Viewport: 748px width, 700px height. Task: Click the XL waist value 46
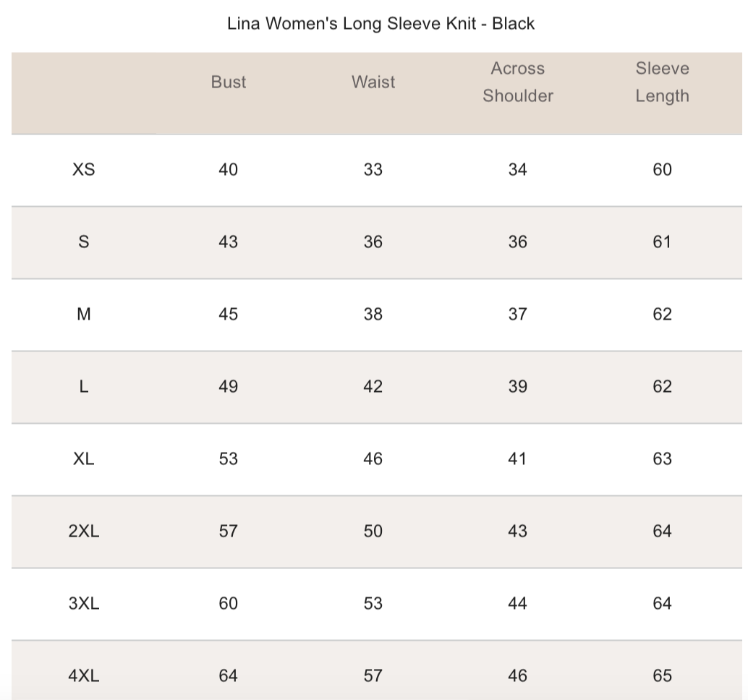(373, 458)
